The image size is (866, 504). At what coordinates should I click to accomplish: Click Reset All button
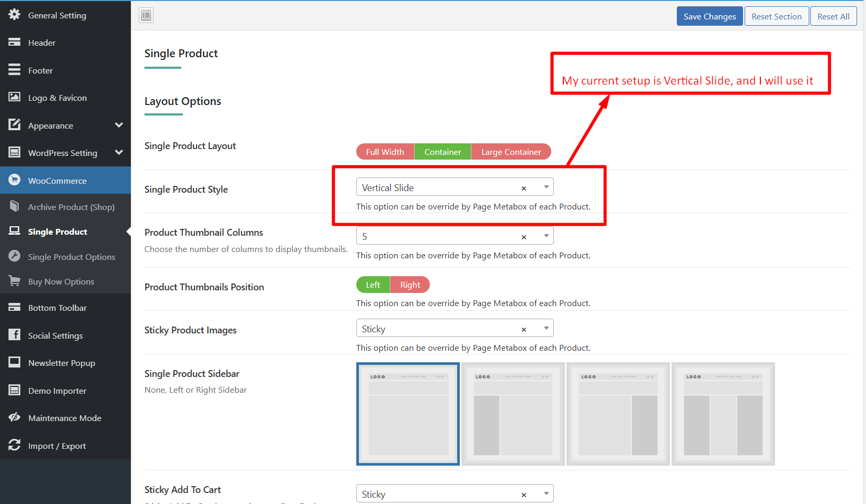(x=833, y=16)
